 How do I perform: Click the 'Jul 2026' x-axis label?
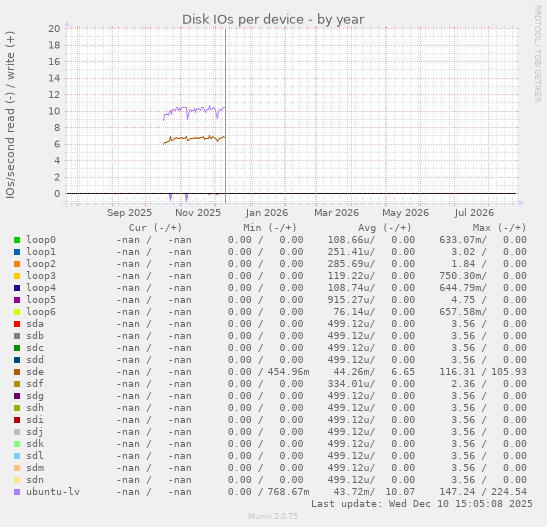[x=474, y=213]
